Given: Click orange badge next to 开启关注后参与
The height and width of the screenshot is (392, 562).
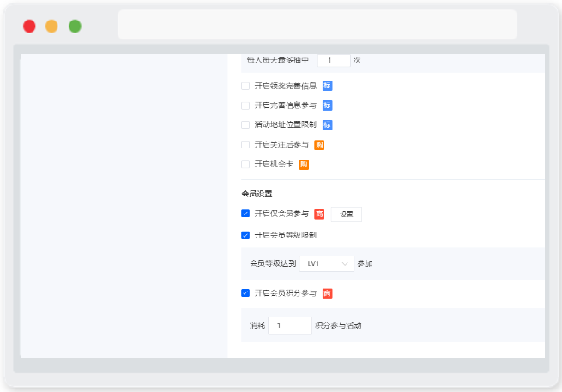Looking at the screenshot, I should (319, 145).
